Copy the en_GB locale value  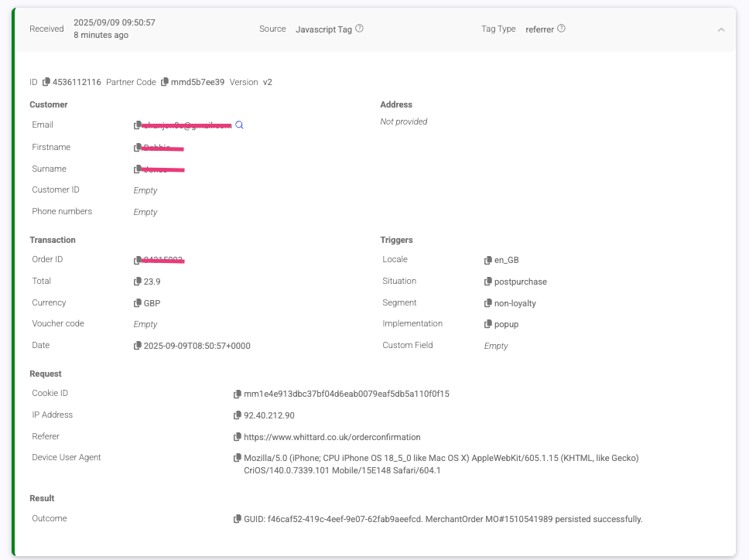pos(488,261)
